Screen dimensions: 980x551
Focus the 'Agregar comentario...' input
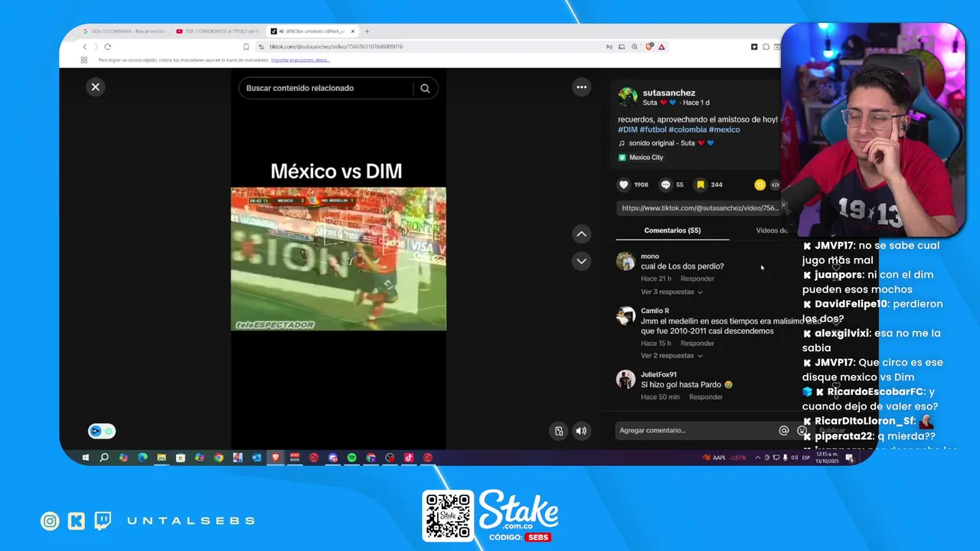[x=695, y=431]
